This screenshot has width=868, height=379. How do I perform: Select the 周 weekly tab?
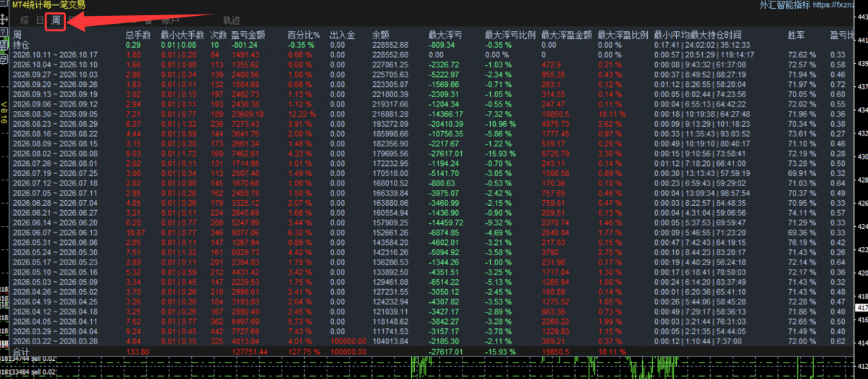pyautogui.click(x=55, y=22)
